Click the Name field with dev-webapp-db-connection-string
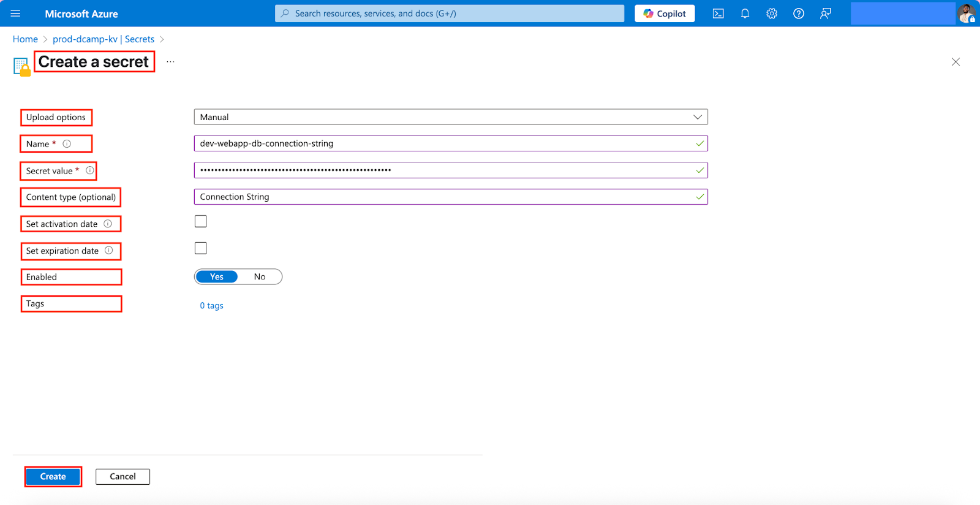This screenshot has height=505, width=980. tap(451, 143)
